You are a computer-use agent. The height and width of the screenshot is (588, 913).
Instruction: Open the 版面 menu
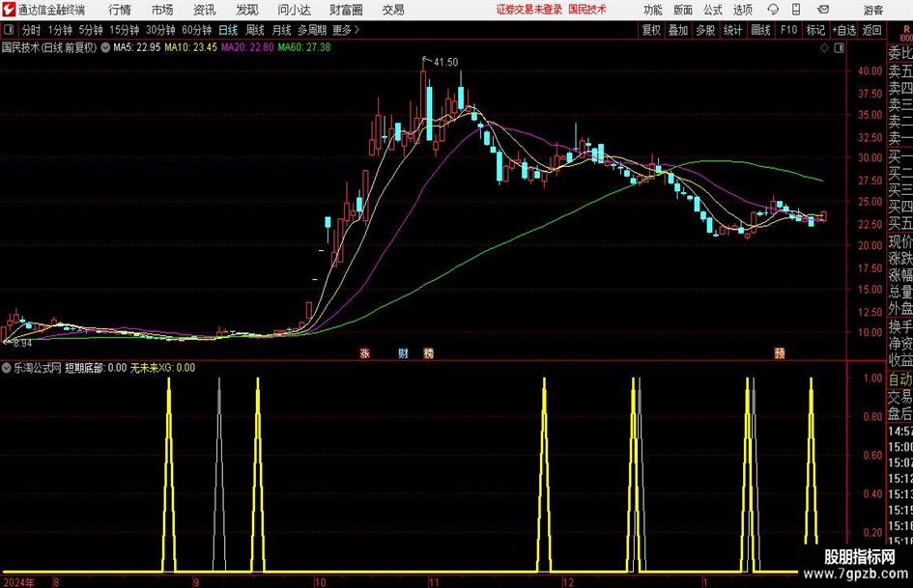point(683,10)
